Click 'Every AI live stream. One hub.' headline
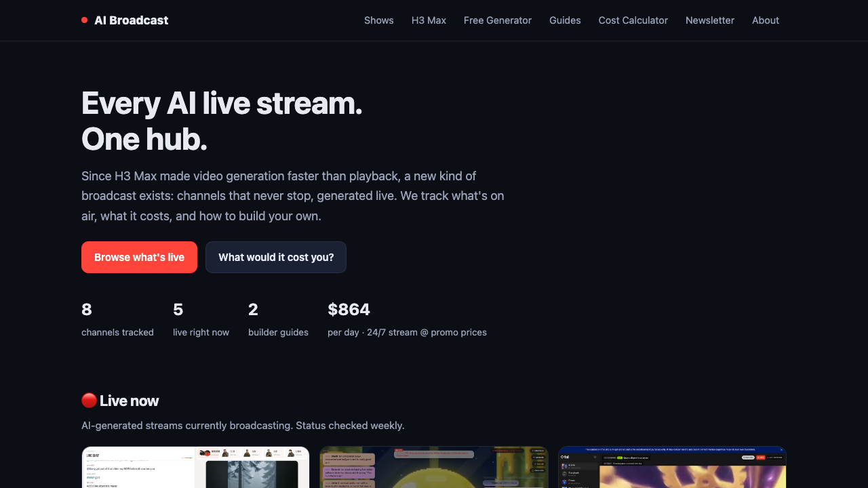868x488 pixels. [x=222, y=121]
